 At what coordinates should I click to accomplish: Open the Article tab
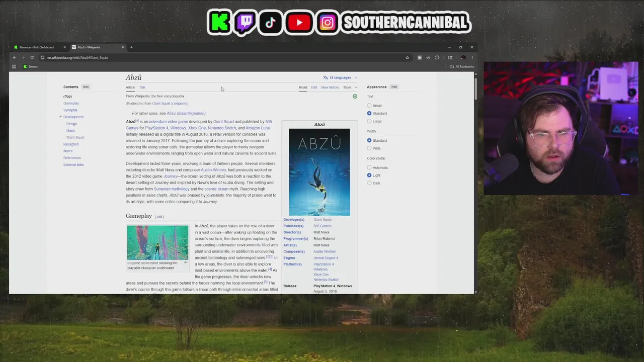(x=130, y=87)
